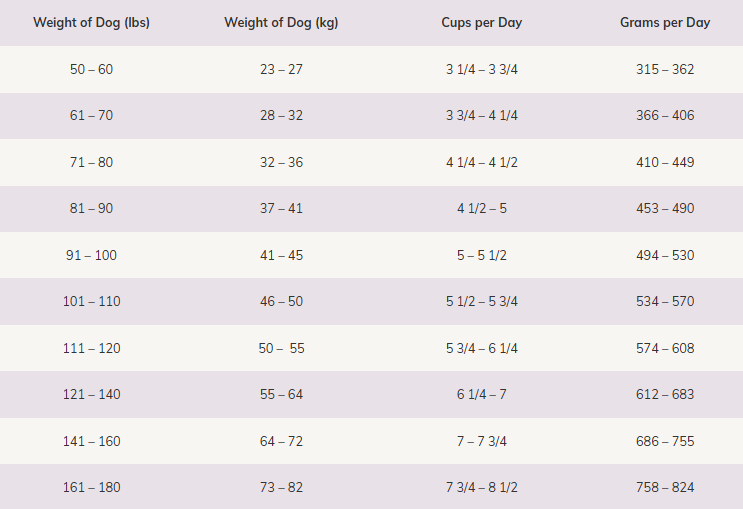The width and height of the screenshot is (743, 509).
Task: Click the '4 1/4 – 4 1/2' cups cell
Action: (482, 162)
